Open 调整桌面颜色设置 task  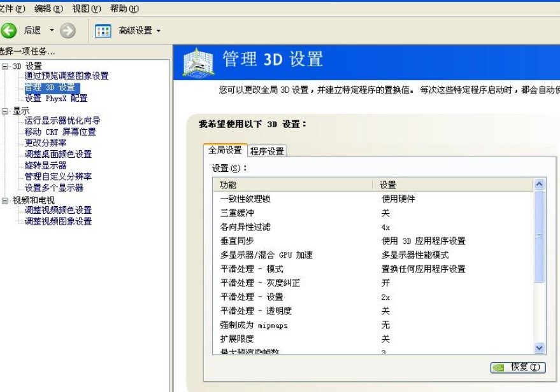(58, 154)
